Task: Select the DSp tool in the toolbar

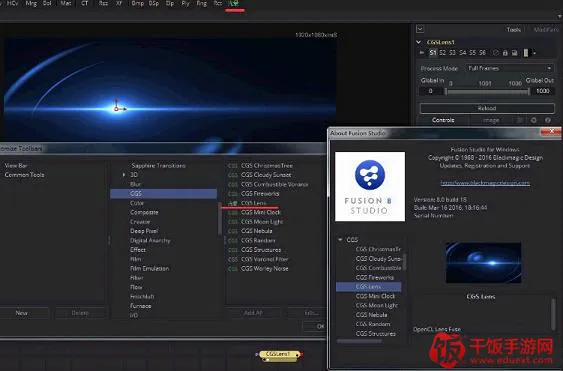Action: point(154,3)
